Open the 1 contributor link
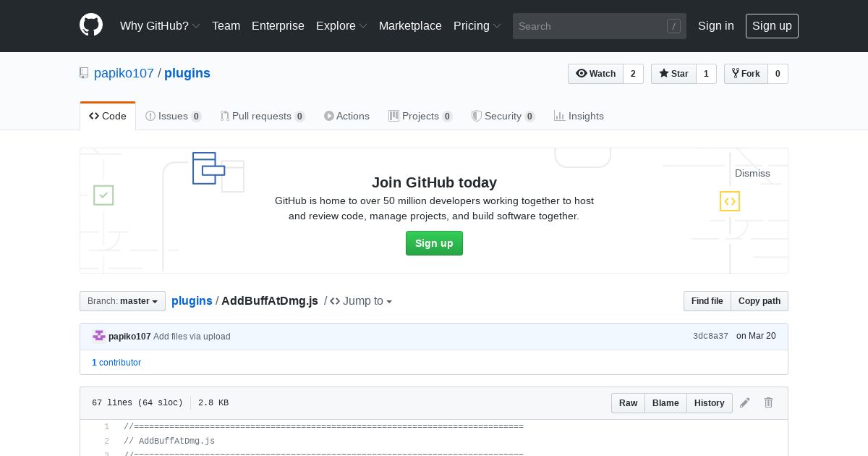The width and height of the screenshot is (868, 456). (116, 363)
